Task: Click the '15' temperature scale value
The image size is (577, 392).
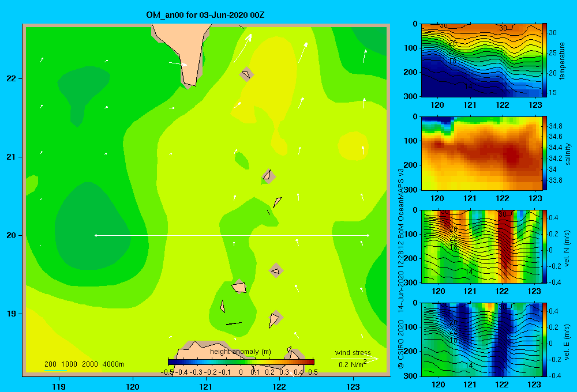Action: (x=553, y=93)
